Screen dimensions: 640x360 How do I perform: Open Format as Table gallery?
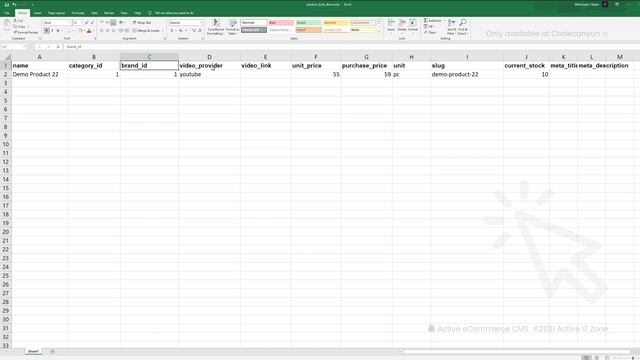pyautogui.click(x=232, y=27)
